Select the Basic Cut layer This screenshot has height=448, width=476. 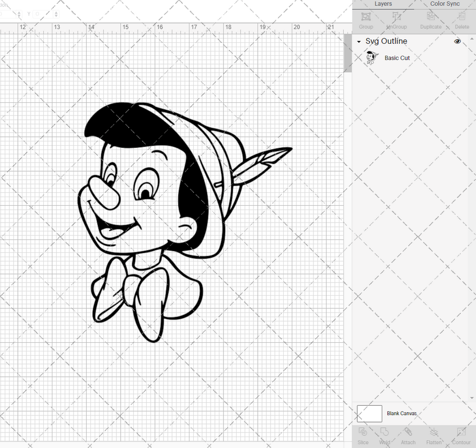(397, 58)
